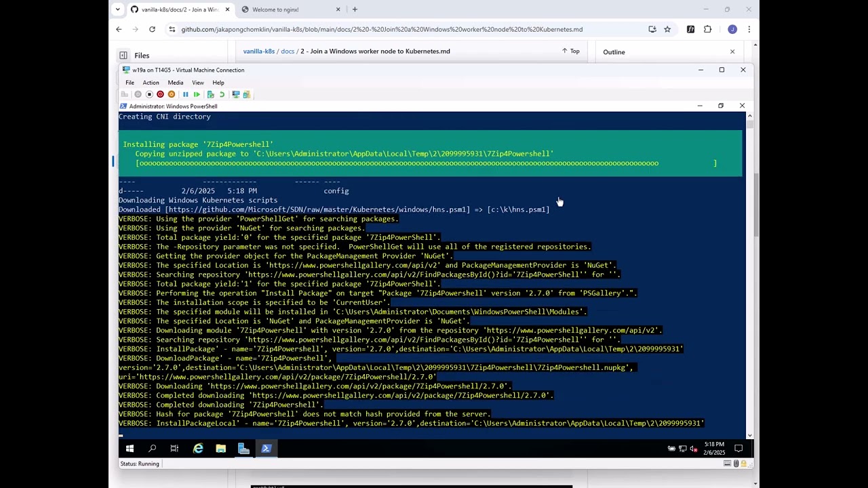
Task: Click the docs breadcrumb link
Action: click(x=288, y=52)
